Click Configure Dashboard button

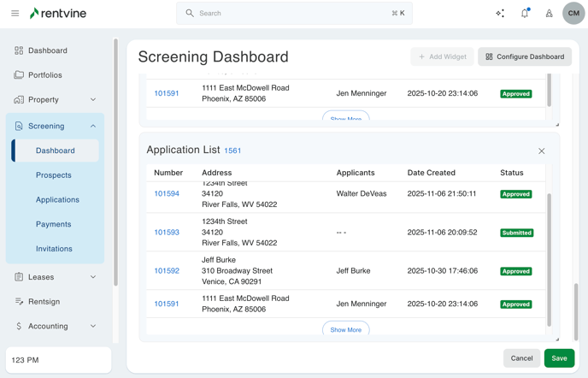tap(525, 56)
